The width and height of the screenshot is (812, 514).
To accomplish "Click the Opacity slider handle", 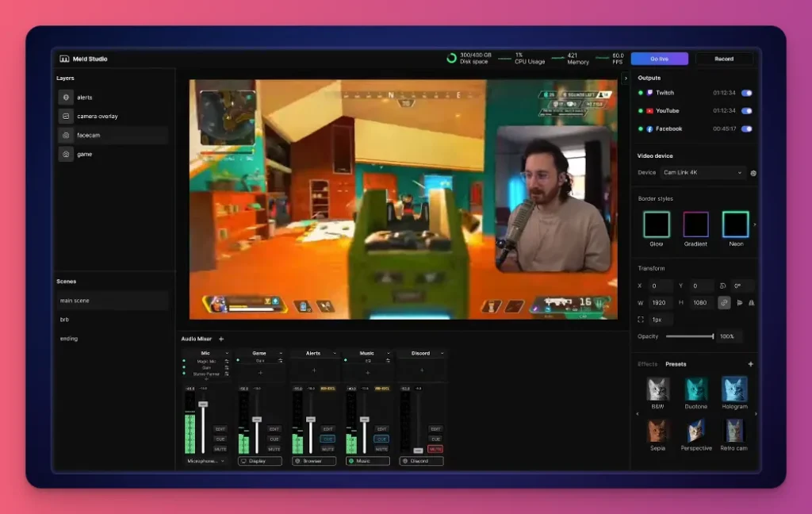I will coord(713,336).
